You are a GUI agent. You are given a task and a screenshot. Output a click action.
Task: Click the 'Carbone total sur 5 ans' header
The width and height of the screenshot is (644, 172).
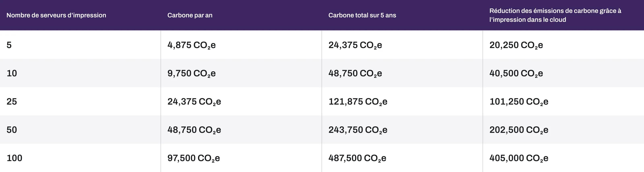pyautogui.click(x=362, y=15)
